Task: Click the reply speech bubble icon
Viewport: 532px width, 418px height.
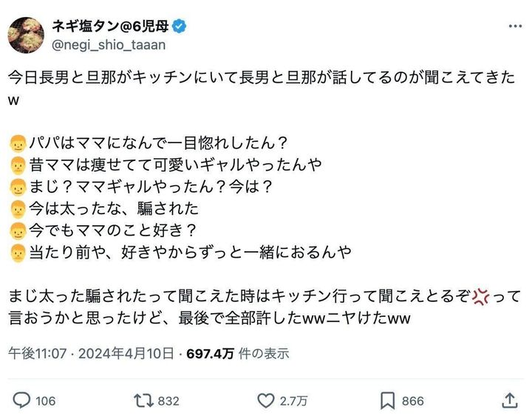Action: tap(21, 400)
